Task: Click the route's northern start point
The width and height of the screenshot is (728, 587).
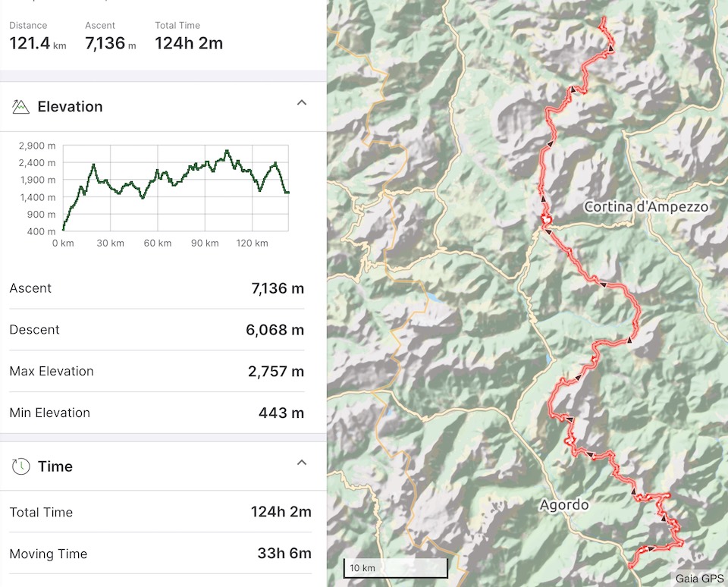Action: click(x=604, y=18)
